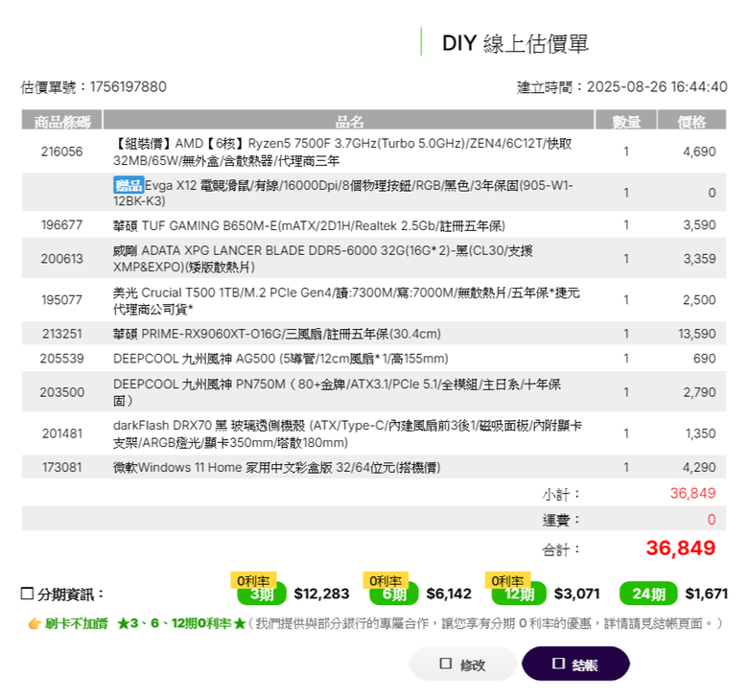Click product code 203500
748x700 pixels.
[x=62, y=392]
